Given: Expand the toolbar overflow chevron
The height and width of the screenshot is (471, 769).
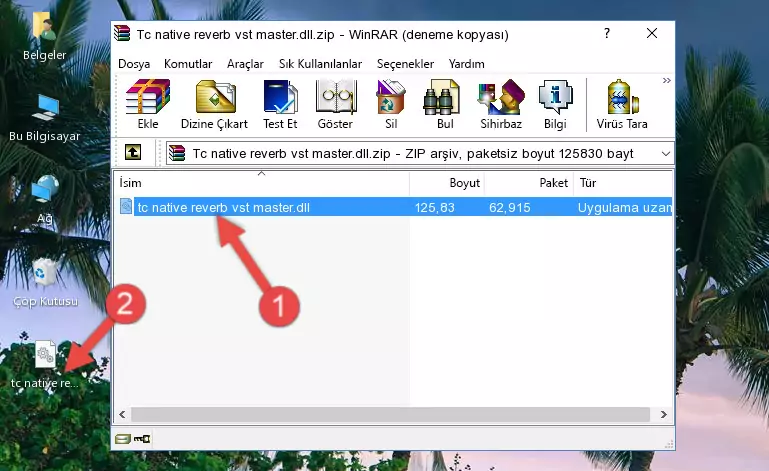Looking at the screenshot, I should [666, 80].
